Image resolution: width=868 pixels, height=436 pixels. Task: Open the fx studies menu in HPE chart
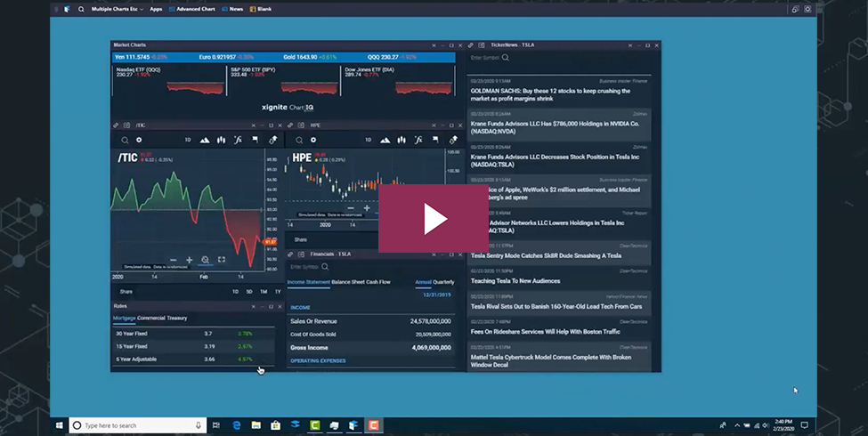tap(418, 140)
